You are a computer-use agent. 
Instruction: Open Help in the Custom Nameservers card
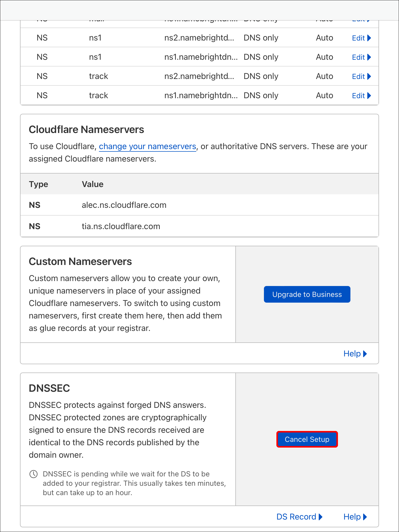pyautogui.click(x=355, y=354)
